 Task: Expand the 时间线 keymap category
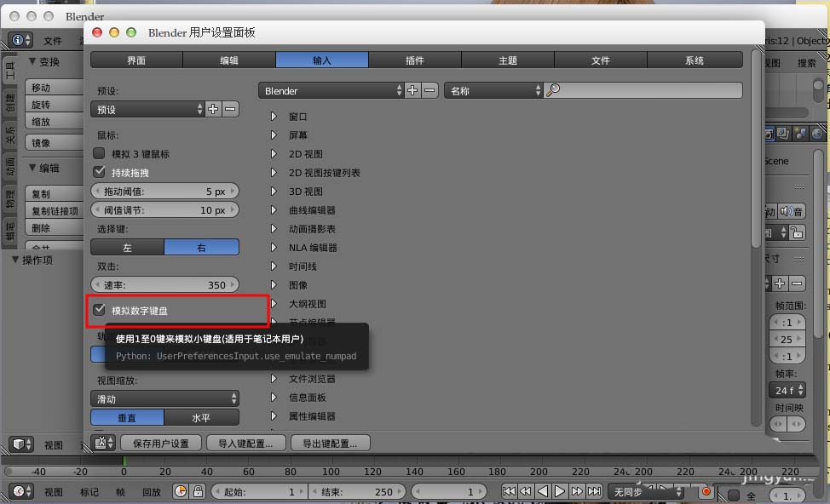pos(274,266)
